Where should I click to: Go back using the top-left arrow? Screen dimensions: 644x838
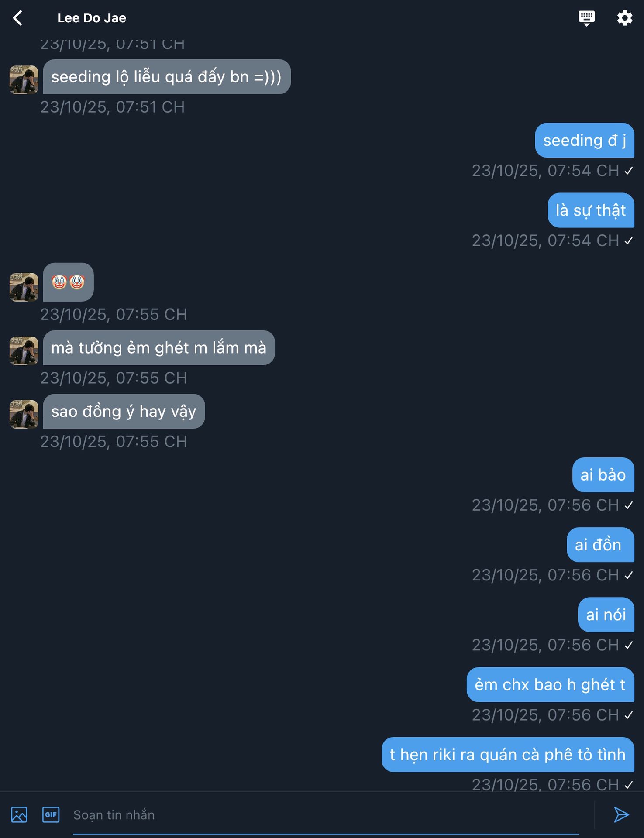tap(17, 18)
